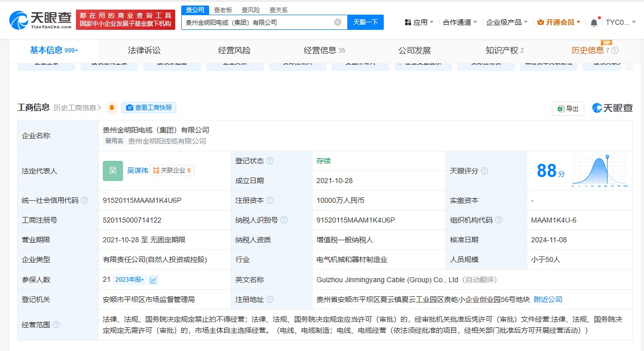
Task: Click the 天眼评分 distribution chart
Action: pos(599,171)
